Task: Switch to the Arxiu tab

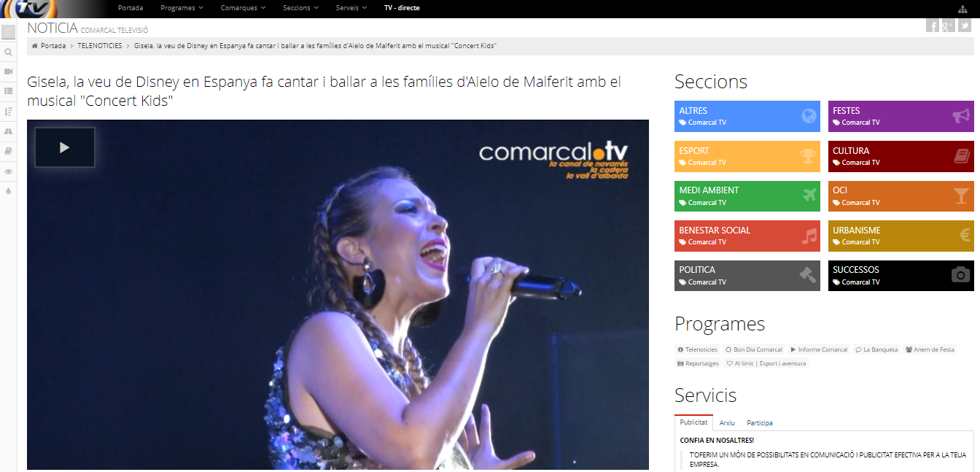Action: pos(727,423)
